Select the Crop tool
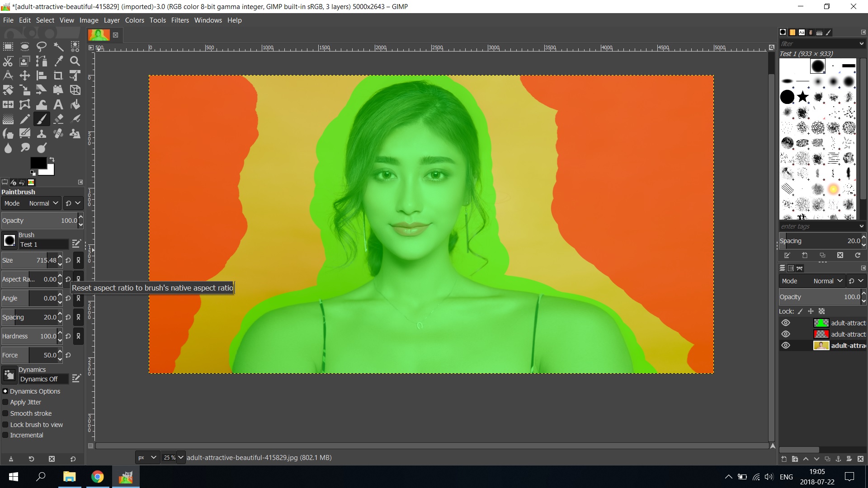868x488 pixels. (58, 75)
